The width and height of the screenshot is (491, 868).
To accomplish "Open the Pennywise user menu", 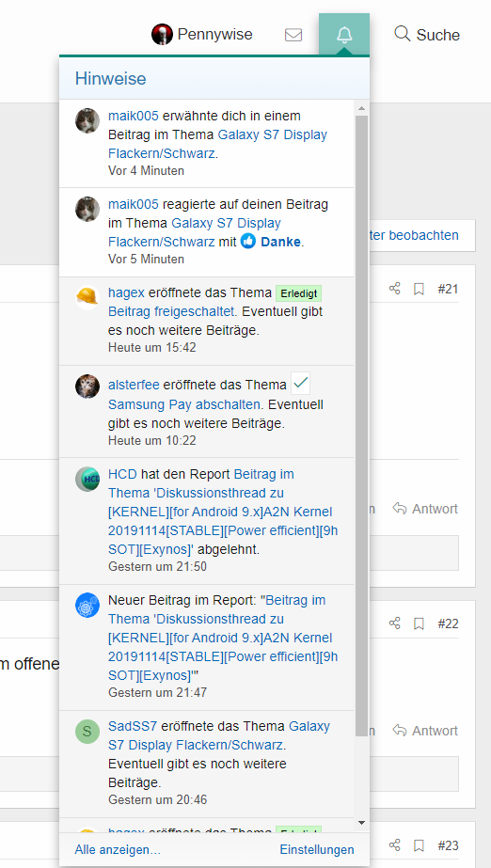I will click(202, 34).
